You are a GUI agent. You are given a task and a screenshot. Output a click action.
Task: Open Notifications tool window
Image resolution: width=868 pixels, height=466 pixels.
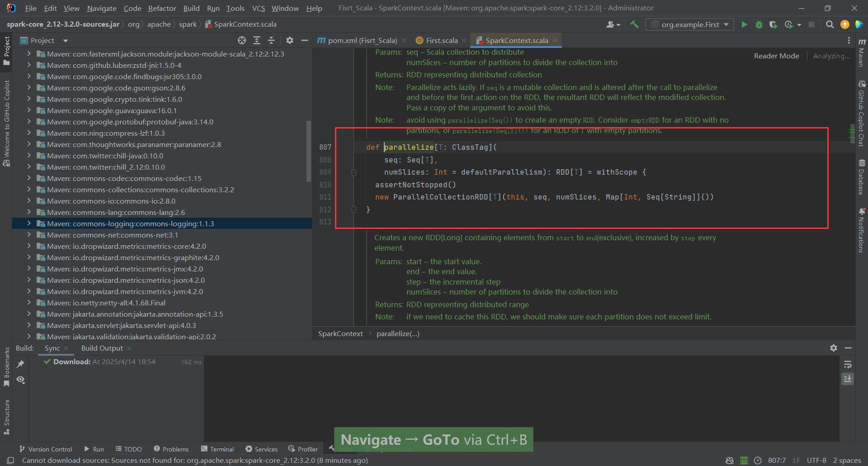(x=862, y=230)
